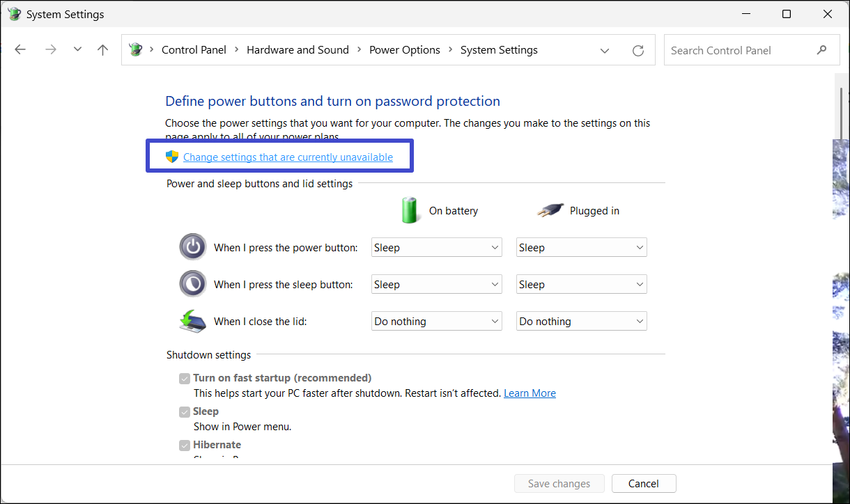850x504 pixels.
Task: Click the search magnifier icon
Action: point(821,50)
